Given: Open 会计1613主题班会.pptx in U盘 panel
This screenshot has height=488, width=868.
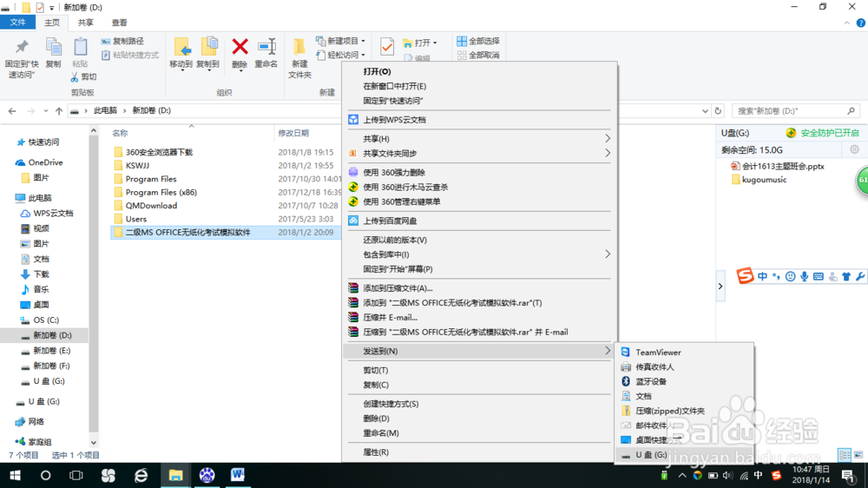Looking at the screenshot, I should (783, 166).
